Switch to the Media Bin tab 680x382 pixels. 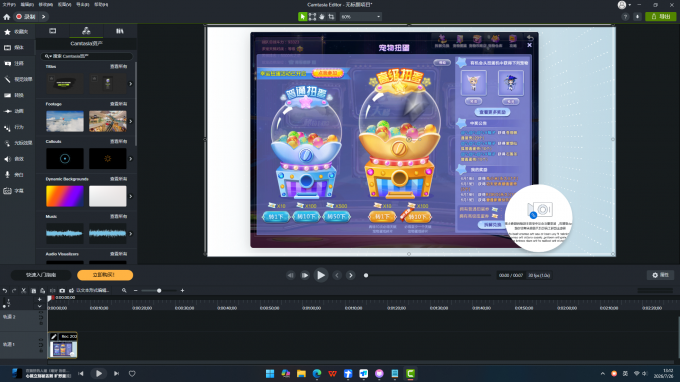pyautogui.click(x=52, y=31)
